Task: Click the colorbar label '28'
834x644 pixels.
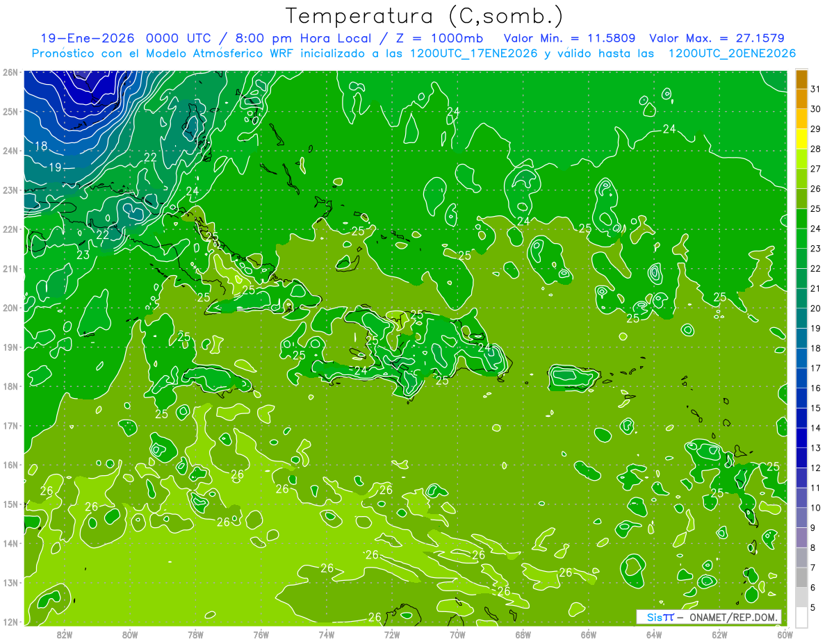Action: pos(816,149)
